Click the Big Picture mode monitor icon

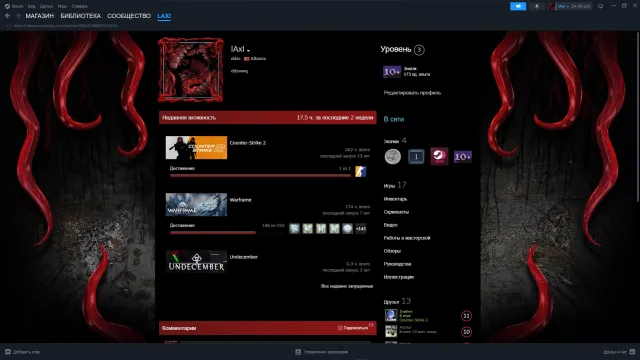click(600, 6)
